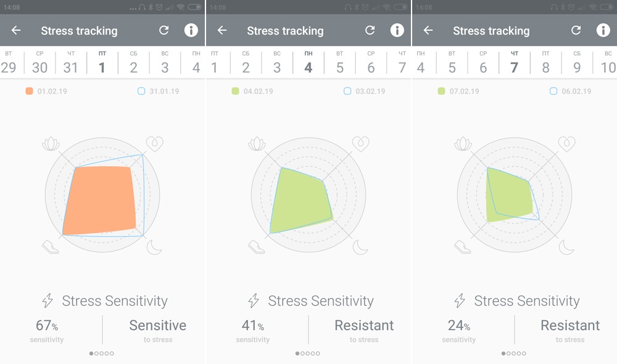The image size is (617, 364).
Task: Click the moon sleep icon on the left chart
Action: 154,247
